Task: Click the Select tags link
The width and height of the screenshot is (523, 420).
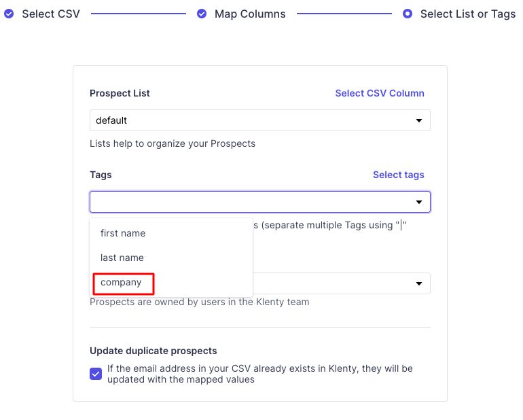Action: pyautogui.click(x=398, y=175)
